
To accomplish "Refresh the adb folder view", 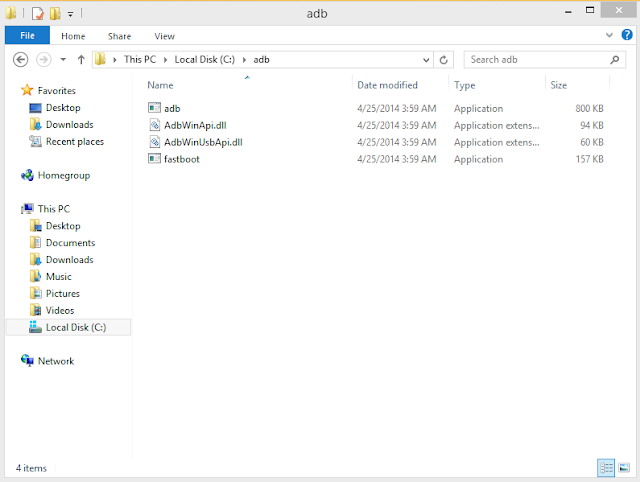I will coord(444,60).
